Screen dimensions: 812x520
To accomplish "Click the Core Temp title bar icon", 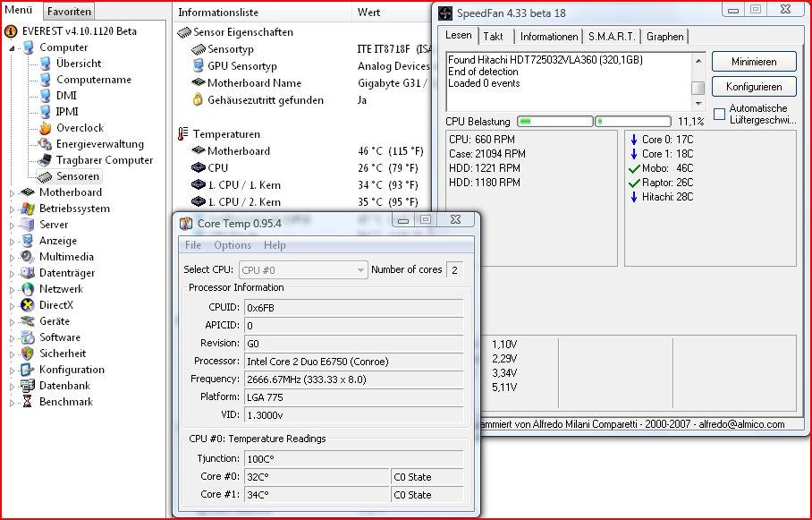I will coord(186,224).
